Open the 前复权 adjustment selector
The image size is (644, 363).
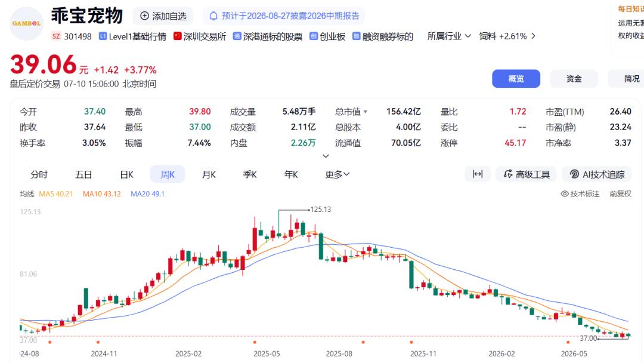620,193
